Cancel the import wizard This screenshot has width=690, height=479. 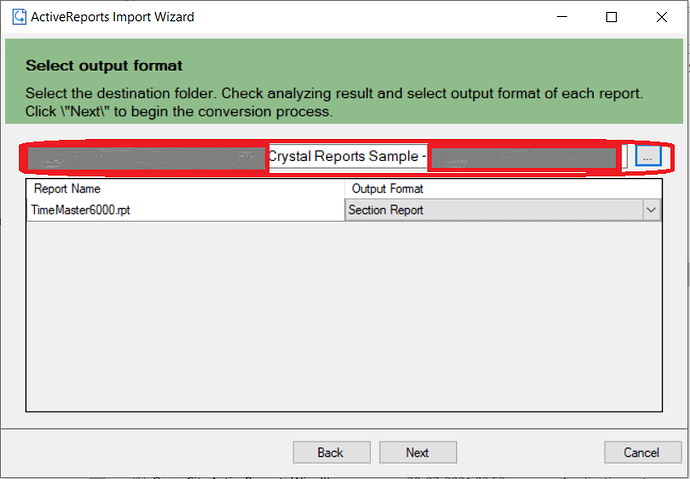coord(642,452)
